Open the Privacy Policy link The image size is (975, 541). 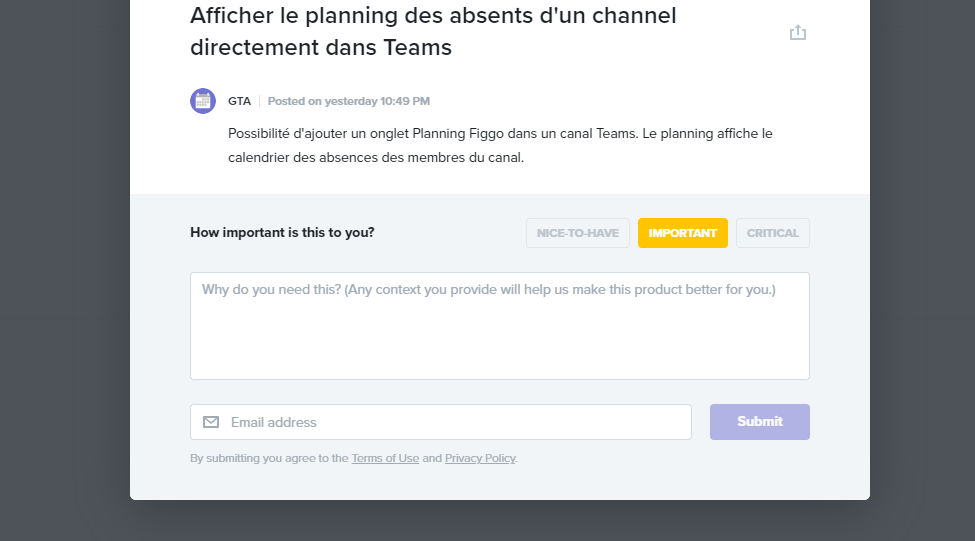pyautogui.click(x=480, y=458)
